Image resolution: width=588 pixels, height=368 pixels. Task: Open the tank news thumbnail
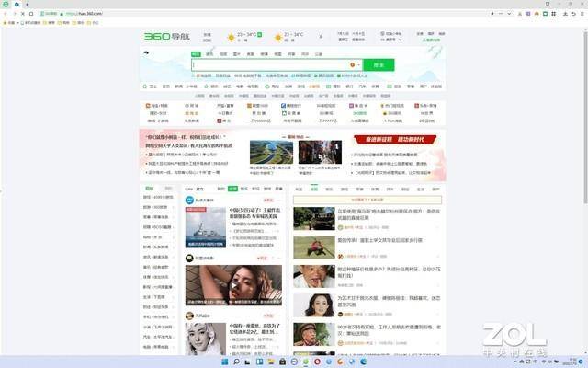coord(314,219)
